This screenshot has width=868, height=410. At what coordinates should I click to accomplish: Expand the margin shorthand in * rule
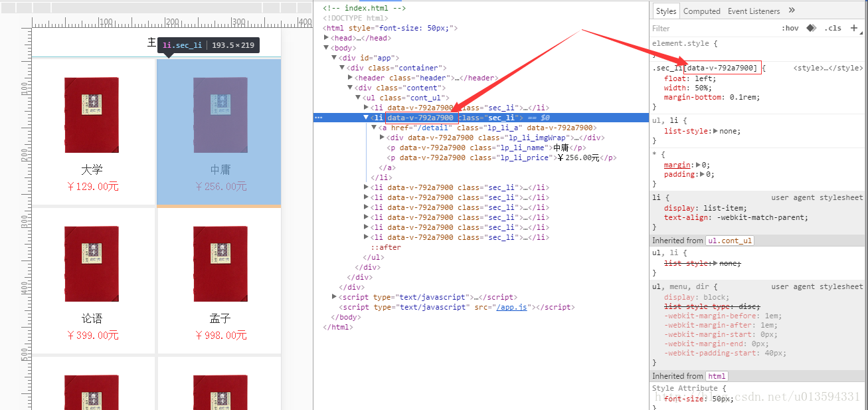(697, 165)
